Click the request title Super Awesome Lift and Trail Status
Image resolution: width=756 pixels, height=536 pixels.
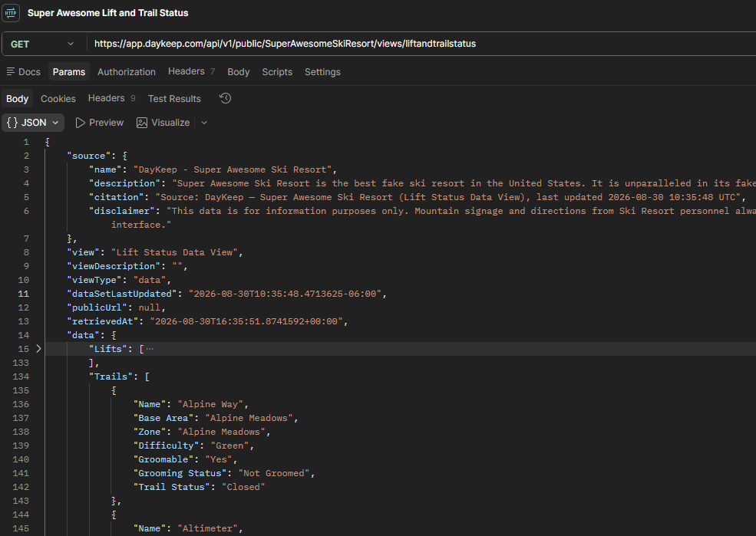[108, 13]
